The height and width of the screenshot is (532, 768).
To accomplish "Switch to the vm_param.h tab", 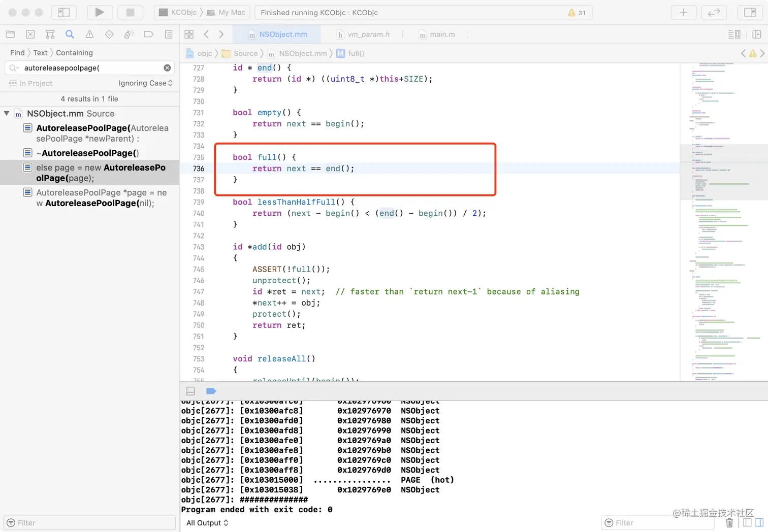I will [x=368, y=35].
